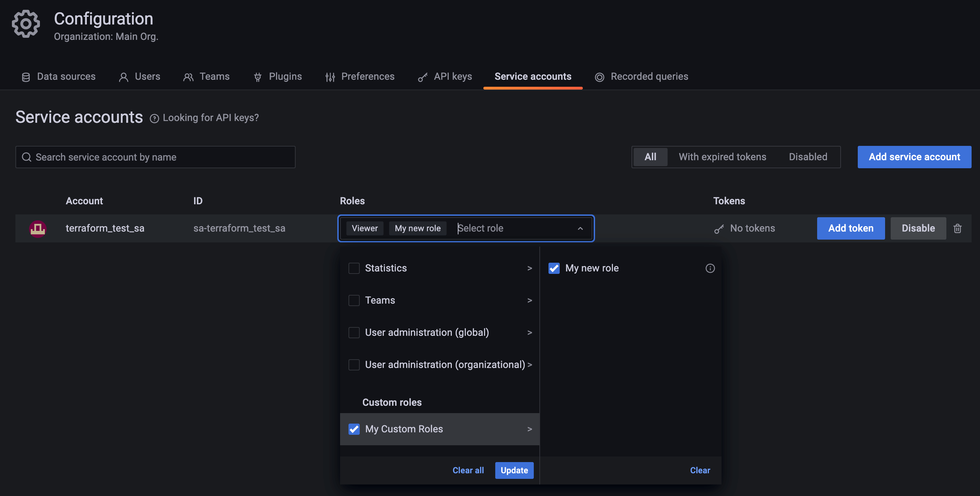Expand the My Custom Roles group

pyautogui.click(x=530, y=429)
